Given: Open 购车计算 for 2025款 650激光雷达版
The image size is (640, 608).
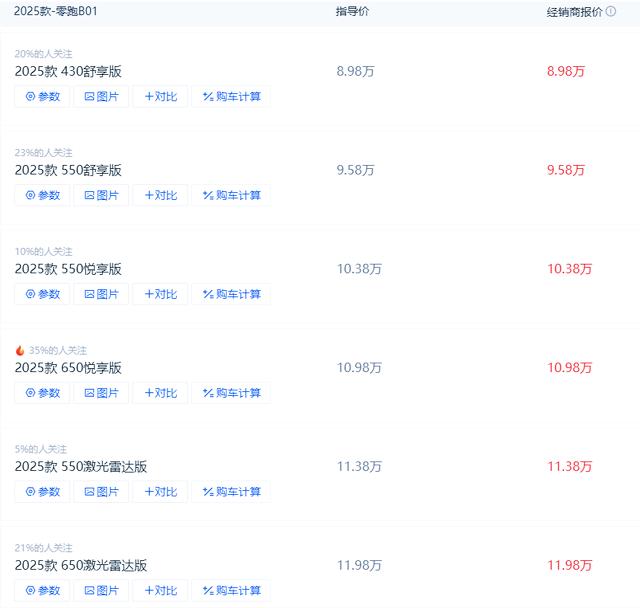Looking at the screenshot, I should pyautogui.click(x=231, y=590).
